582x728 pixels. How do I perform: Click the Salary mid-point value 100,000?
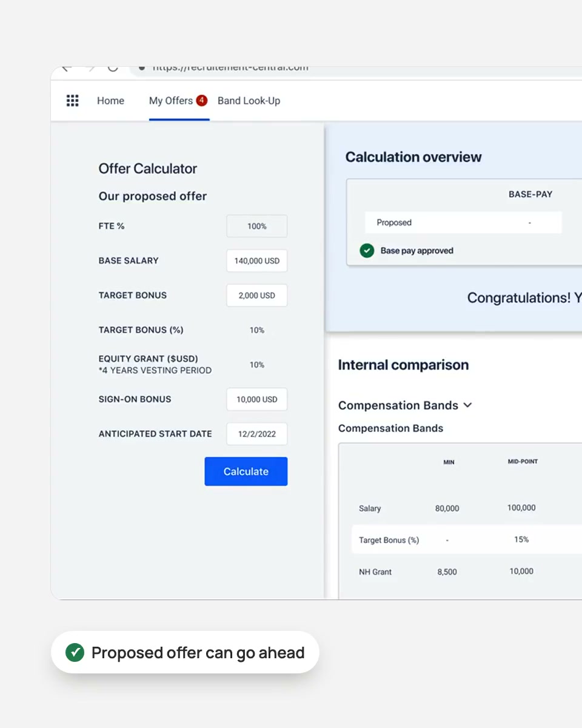[x=521, y=508]
